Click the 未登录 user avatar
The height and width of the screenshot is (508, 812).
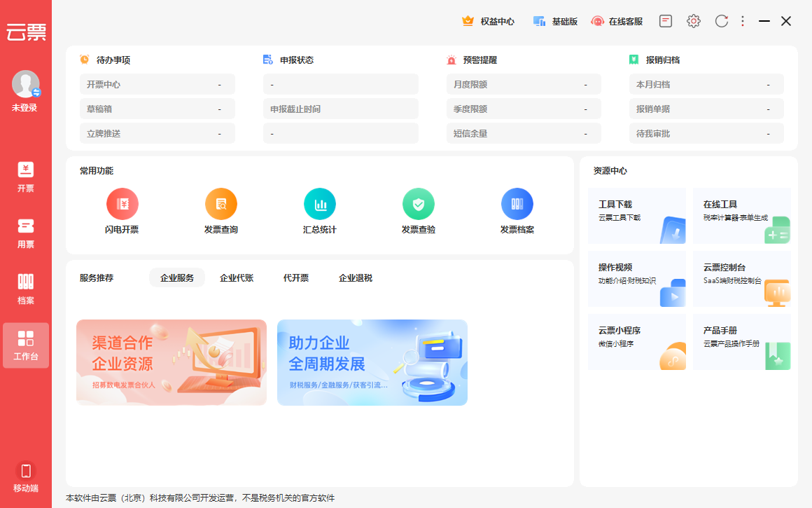25,84
